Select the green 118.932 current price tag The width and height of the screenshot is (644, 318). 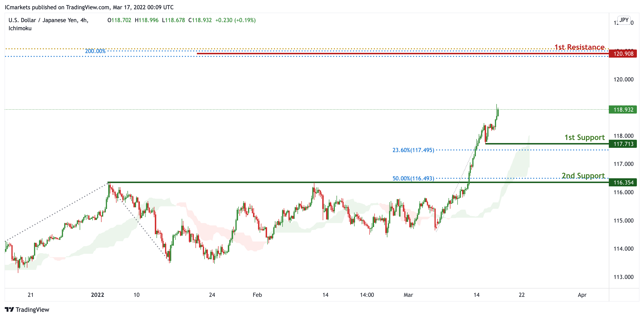coord(623,109)
